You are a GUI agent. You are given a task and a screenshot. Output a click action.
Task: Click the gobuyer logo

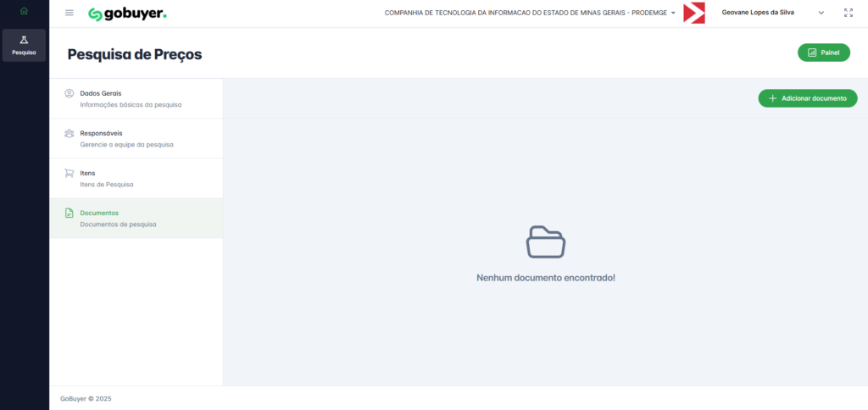(x=127, y=14)
